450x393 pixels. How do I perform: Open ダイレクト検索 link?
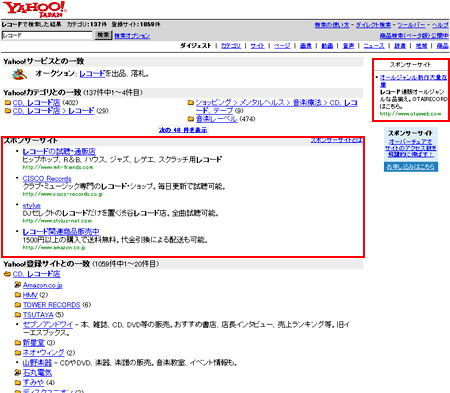tap(373, 25)
